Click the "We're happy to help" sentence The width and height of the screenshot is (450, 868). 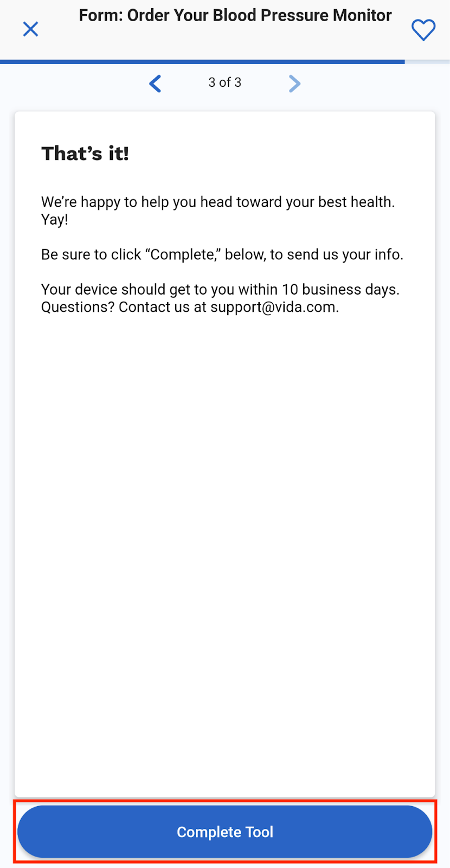[x=217, y=202]
